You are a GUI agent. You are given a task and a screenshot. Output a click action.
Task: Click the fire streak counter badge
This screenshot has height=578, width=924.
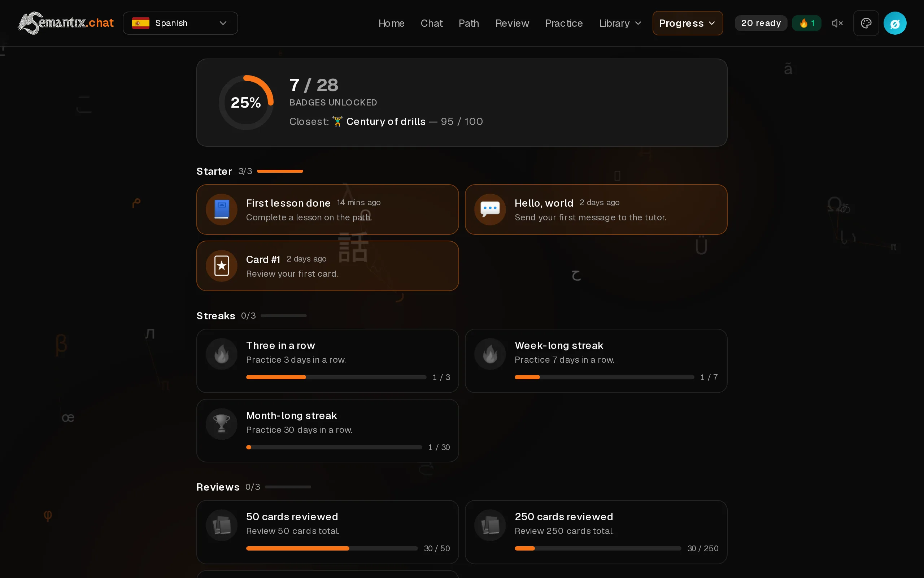pyautogui.click(x=806, y=23)
